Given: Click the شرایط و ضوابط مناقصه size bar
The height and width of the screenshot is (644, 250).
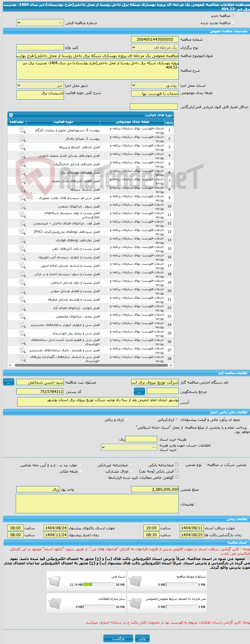Looking at the screenshot, I should 182,584.
